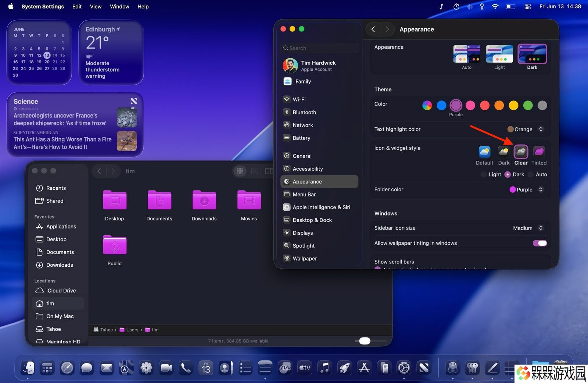
Task: Open the Help menu
Action: tap(143, 7)
